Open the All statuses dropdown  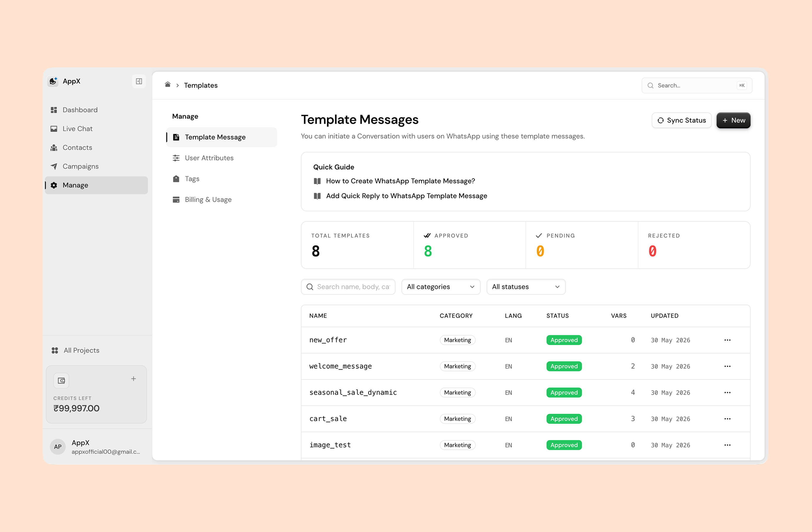click(x=526, y=287)
